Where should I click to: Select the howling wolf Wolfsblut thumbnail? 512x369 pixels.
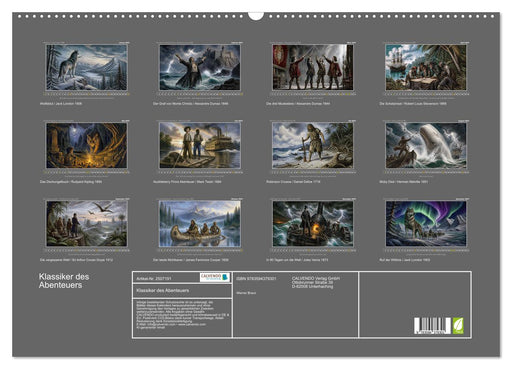point(86,68)
